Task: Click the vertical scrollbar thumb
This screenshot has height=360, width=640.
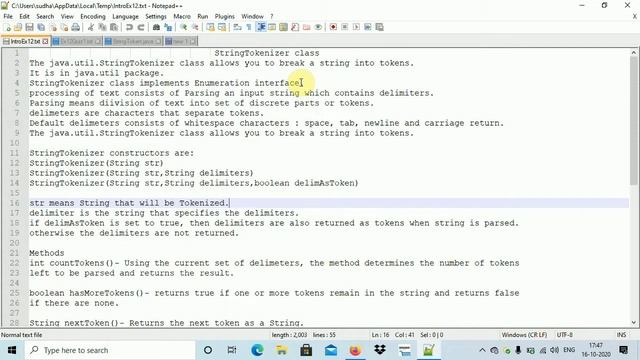Action: 633,121
